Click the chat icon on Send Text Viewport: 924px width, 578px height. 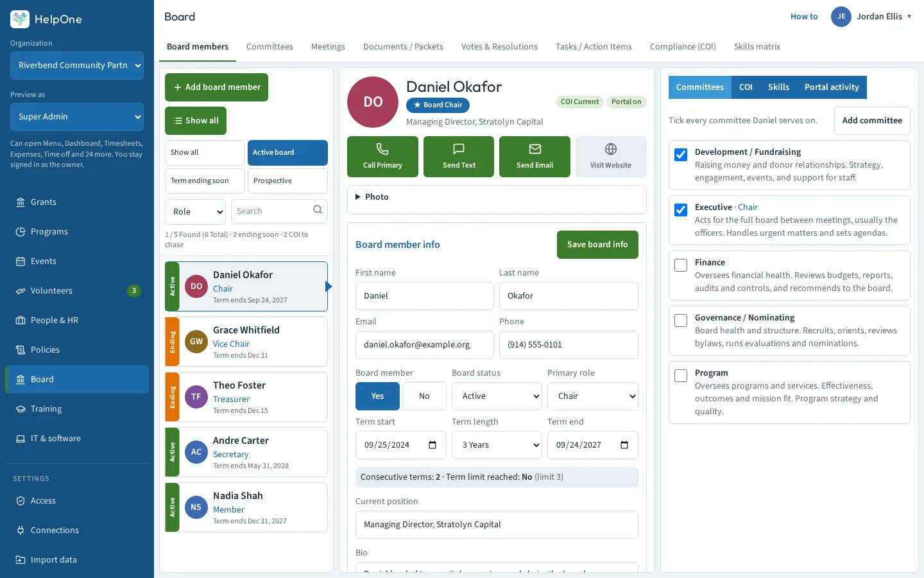click(x=459, y=149)
